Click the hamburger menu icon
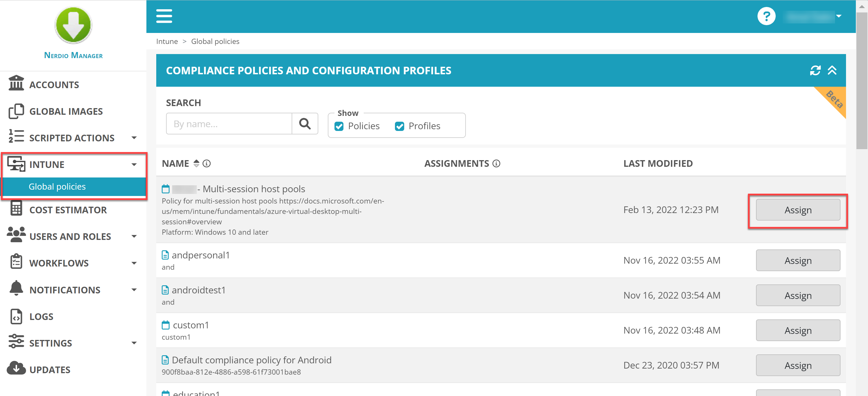The image size is (868, 396). click(x=164, y=16)
